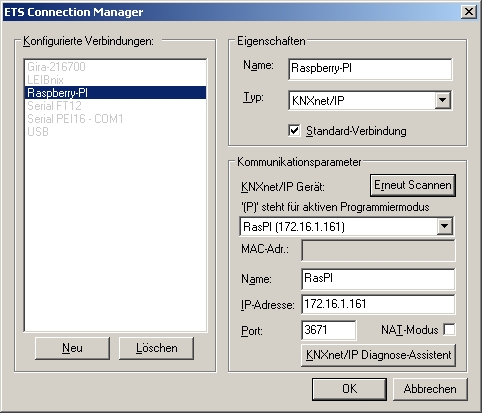Enable the NAT-Modus checkbox
Viewport: 482px width, 413px height.
click(449, 330)
